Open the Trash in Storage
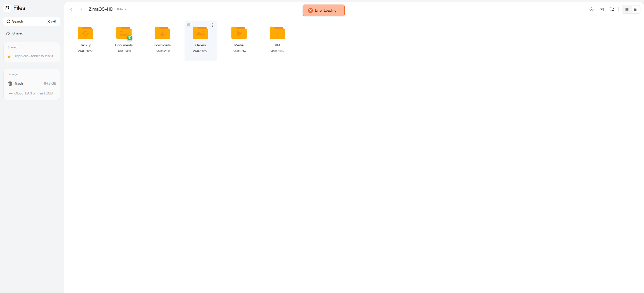The image size is (644, 293). (x=19, y=83)
